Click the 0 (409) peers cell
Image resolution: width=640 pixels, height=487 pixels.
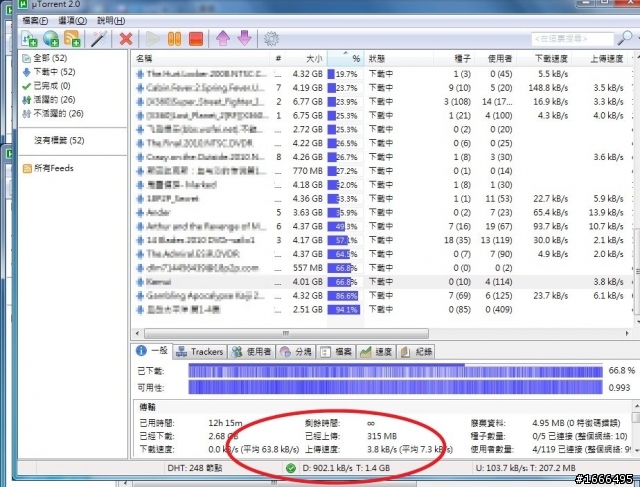pyautogui.click(x=499, y=309)
